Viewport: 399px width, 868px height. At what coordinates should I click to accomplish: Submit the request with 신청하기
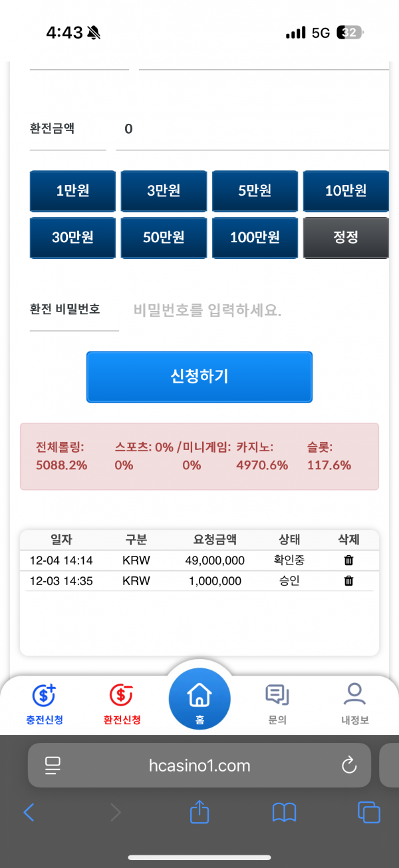[x=199, y=377]
